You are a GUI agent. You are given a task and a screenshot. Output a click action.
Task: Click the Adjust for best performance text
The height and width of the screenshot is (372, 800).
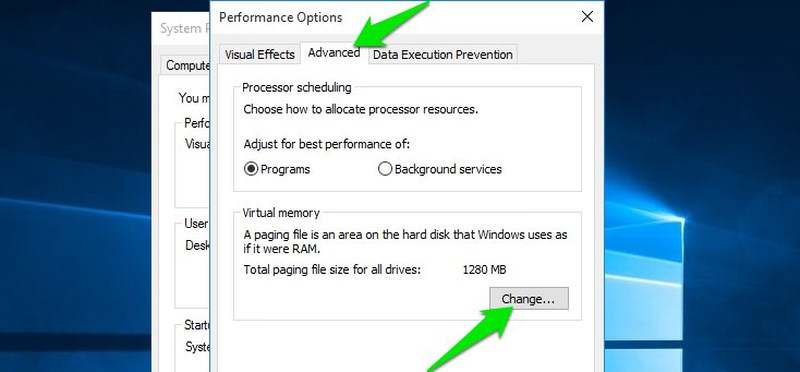point(327,144)
